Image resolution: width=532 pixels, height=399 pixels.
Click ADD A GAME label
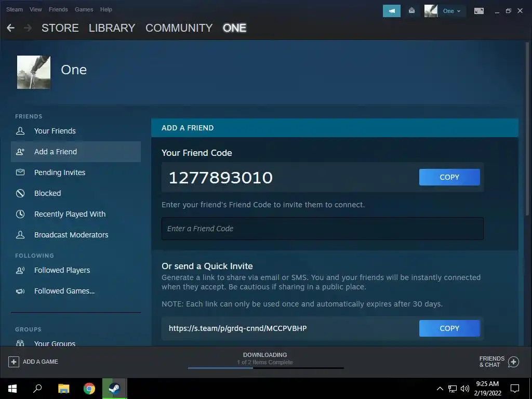[x=41, y=362]
